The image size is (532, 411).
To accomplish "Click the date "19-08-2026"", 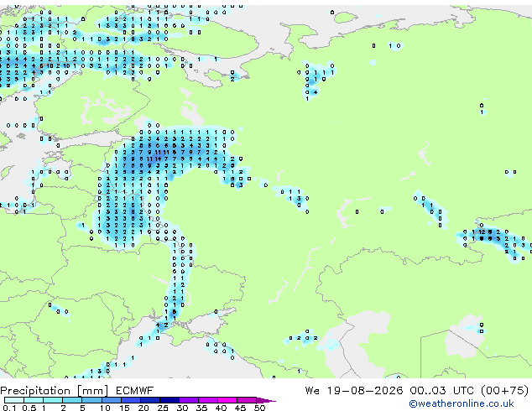I will 365,391.
